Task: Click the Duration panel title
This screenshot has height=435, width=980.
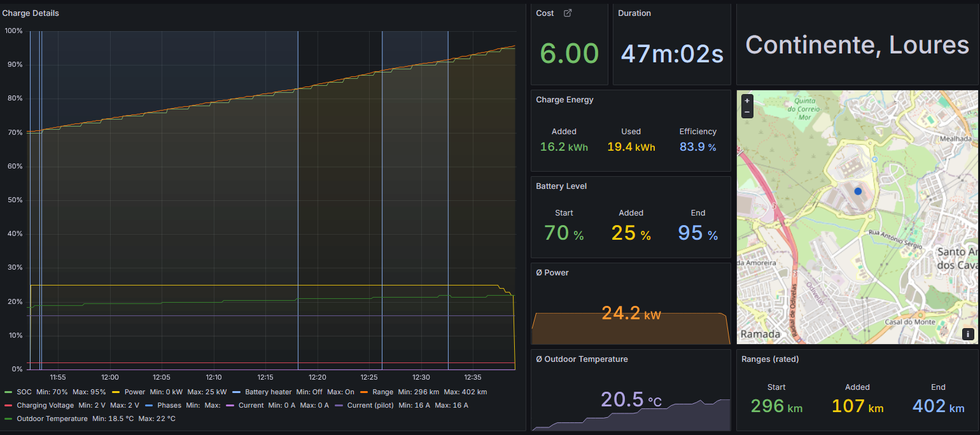Action: (634, 13)
